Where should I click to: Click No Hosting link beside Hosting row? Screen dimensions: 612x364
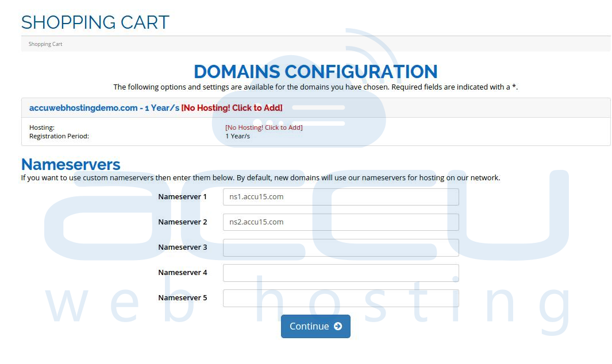pos(264,127)
